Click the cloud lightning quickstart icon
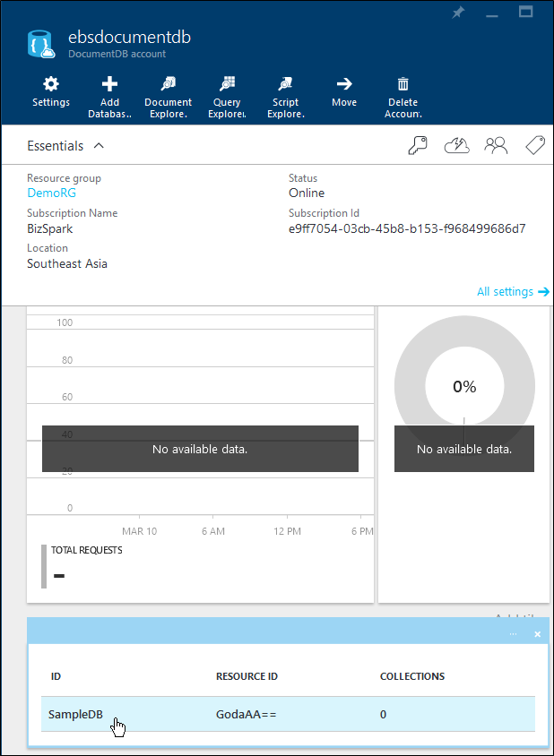This screenshot has height=756, width=554. [x=456, y=146]
